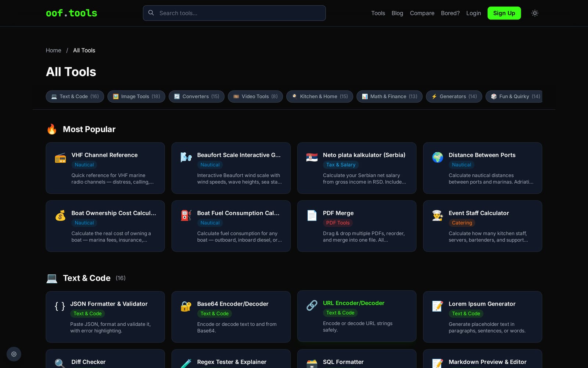This screenshot has width=588, height=368.
Task: Open the highlighted URL Encoder/Decoder title
Action: click(x=354, y=303)
